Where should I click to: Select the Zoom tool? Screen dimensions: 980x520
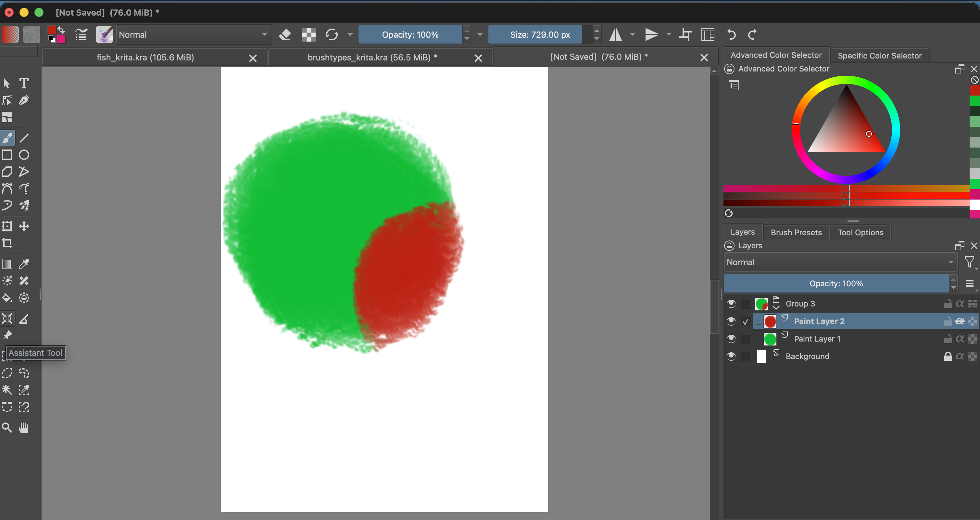[x=7, y=427]
